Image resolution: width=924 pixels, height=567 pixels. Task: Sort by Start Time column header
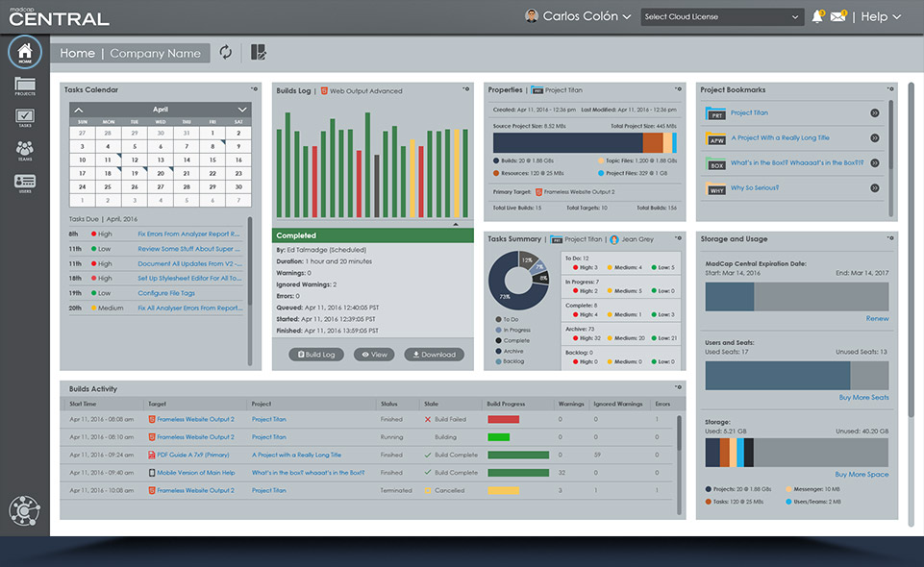tap(83, 404)
